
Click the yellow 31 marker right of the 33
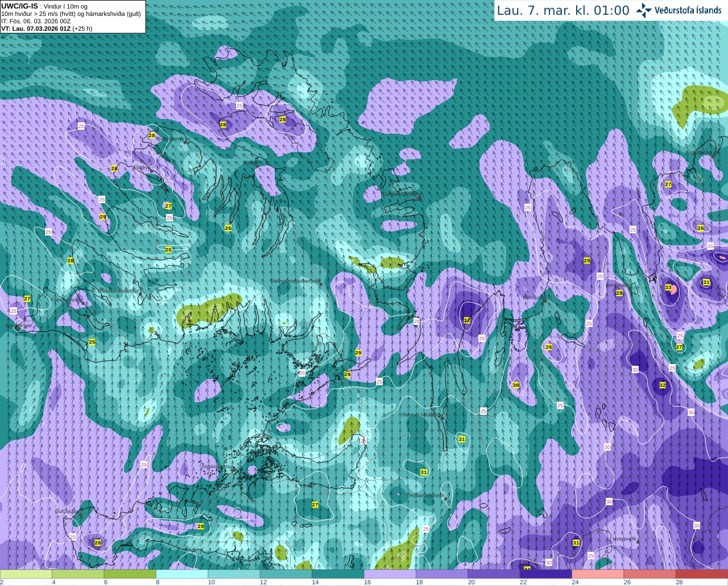point(706,282)
